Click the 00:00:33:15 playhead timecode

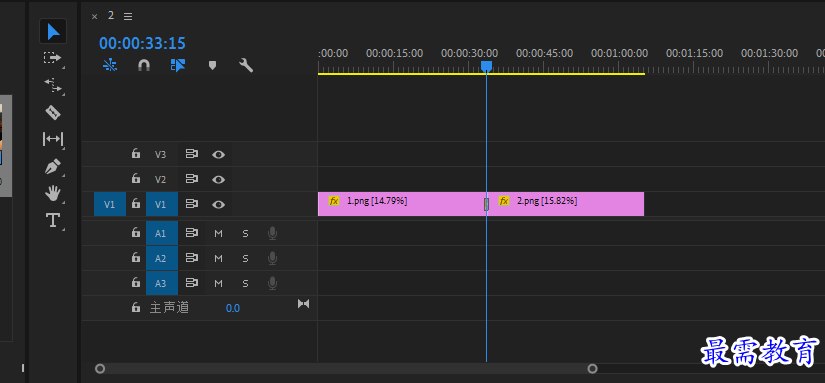tap(143, 43)
